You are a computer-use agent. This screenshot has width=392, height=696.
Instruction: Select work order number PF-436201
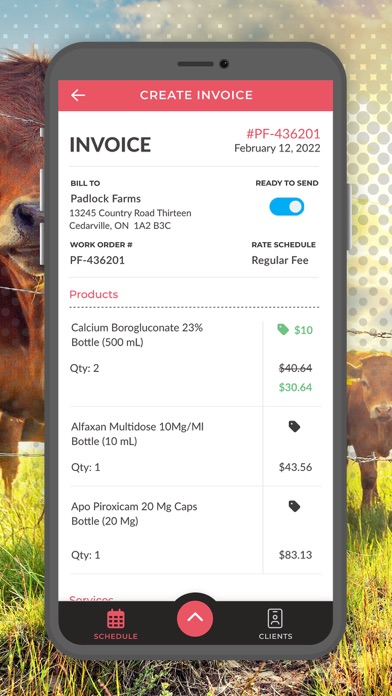tap(97, 260)
